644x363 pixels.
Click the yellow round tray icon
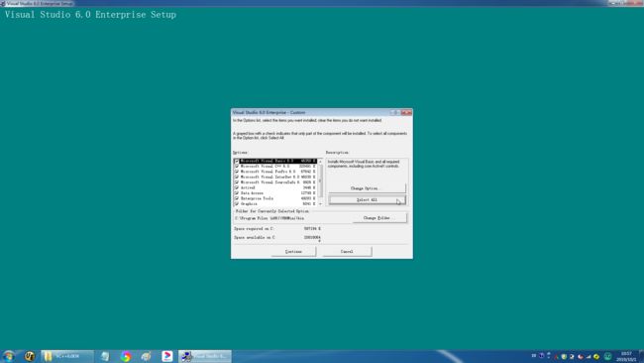(596, 356)
